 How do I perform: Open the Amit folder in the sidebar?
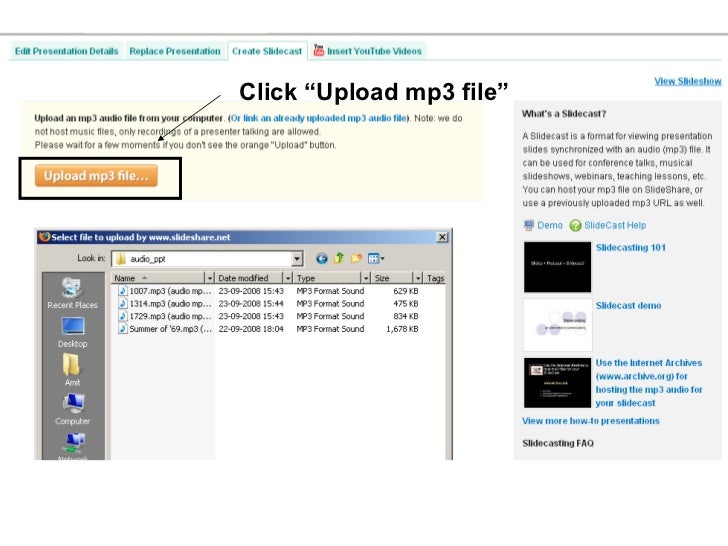(72, 370)
